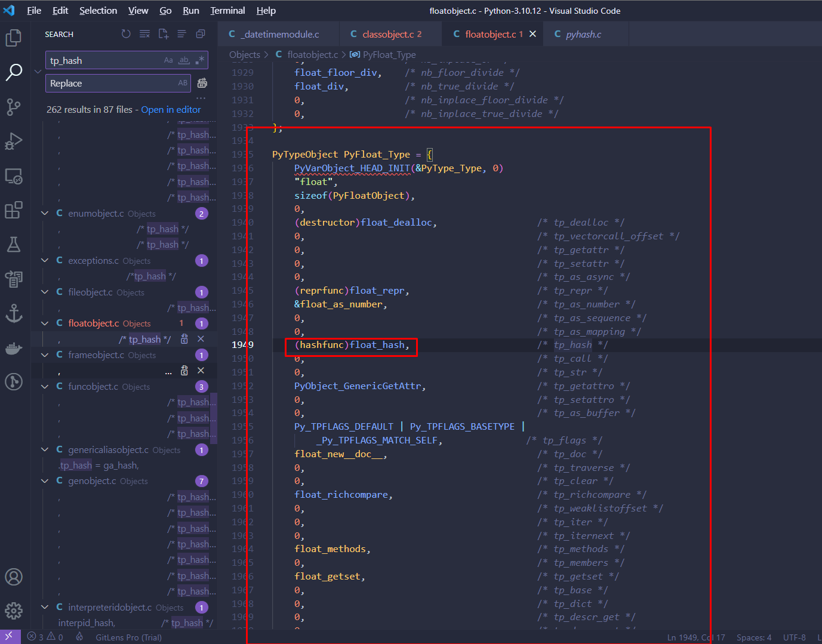Switch to classobject.c tab
Screen dimensions: 822x644
pyautogui.click(x=390, y=34)
